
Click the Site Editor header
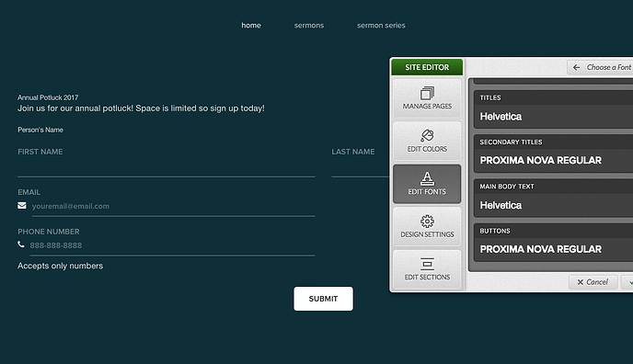coord(427,67)
